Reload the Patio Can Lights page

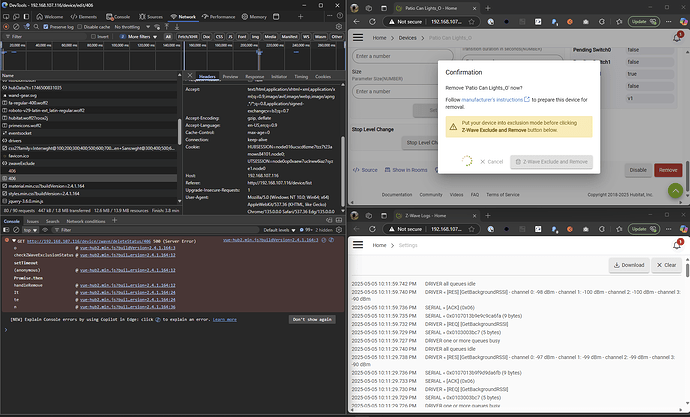[x=372, y=22]
